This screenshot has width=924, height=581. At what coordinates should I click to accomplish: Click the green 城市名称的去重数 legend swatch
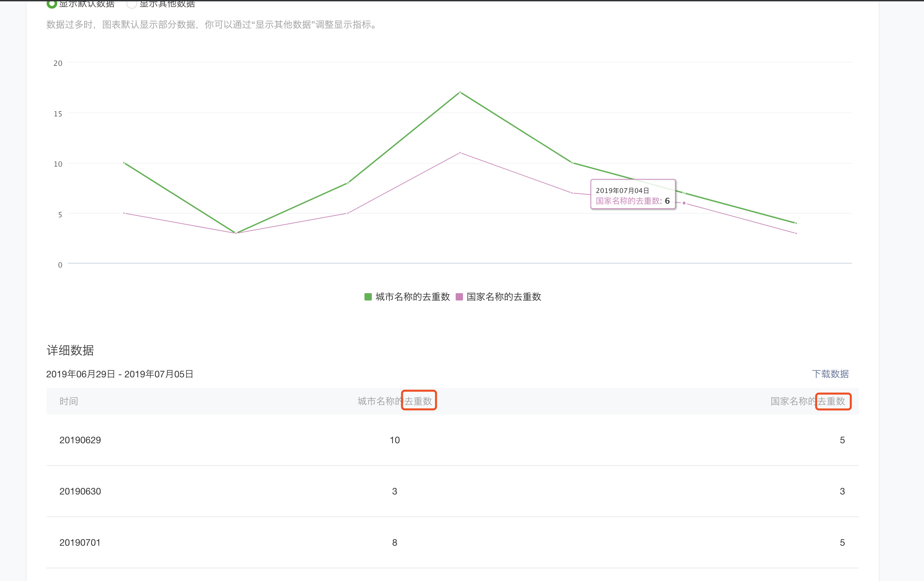368,297
